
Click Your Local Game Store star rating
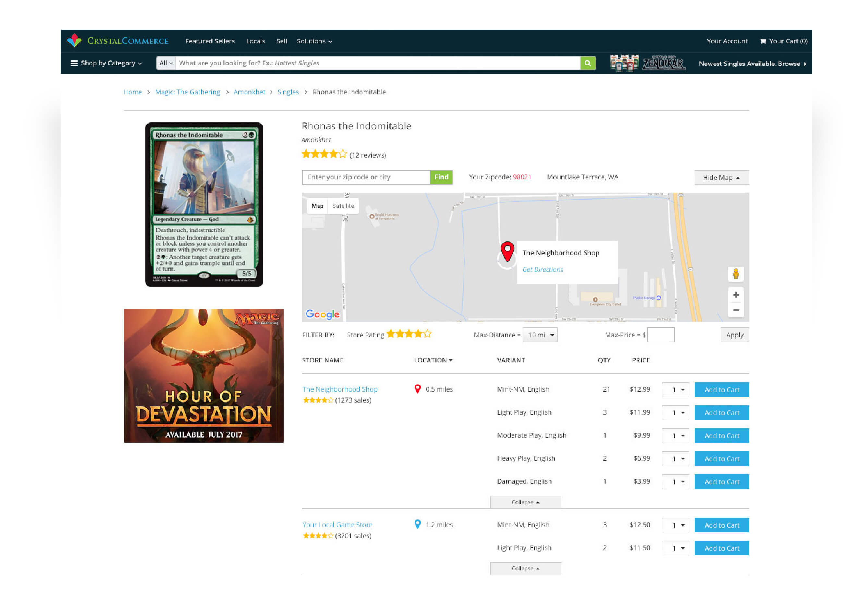[x=318, y=536]
